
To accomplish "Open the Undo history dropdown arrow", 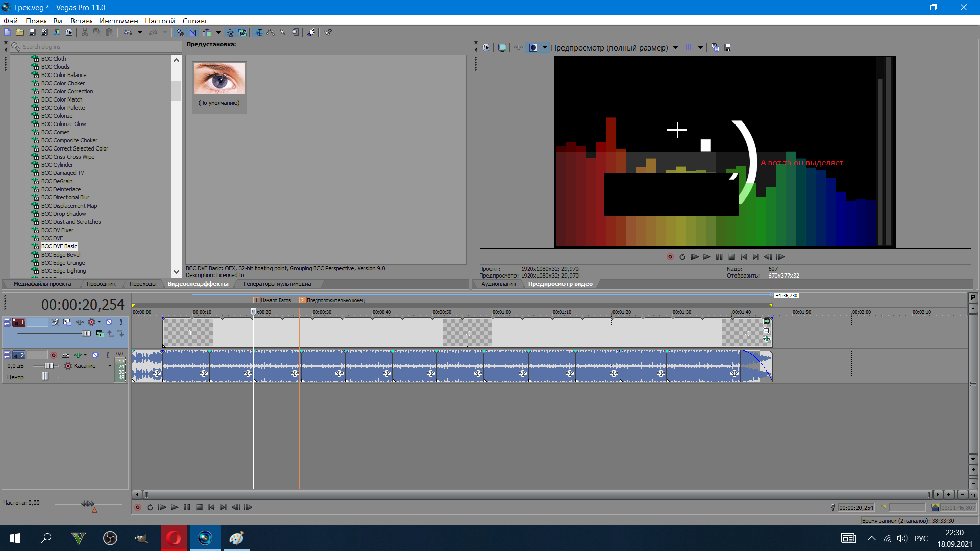I will click(x=140, y=32).
